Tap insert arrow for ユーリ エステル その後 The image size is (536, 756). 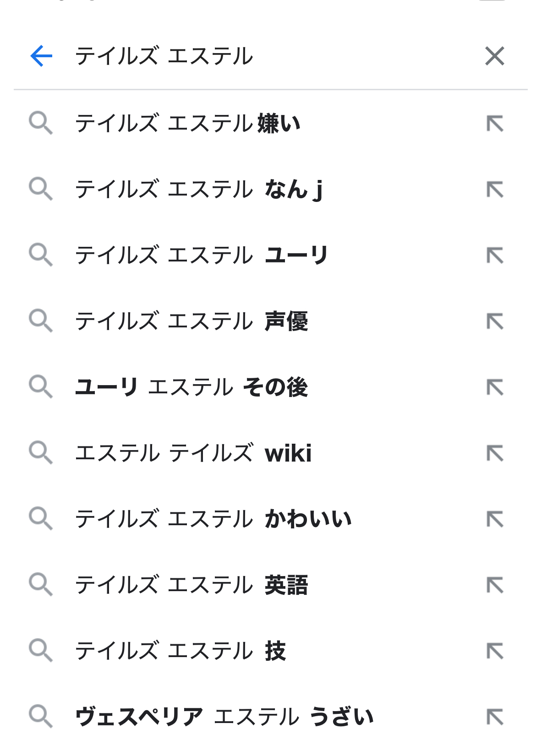(495, 387)
